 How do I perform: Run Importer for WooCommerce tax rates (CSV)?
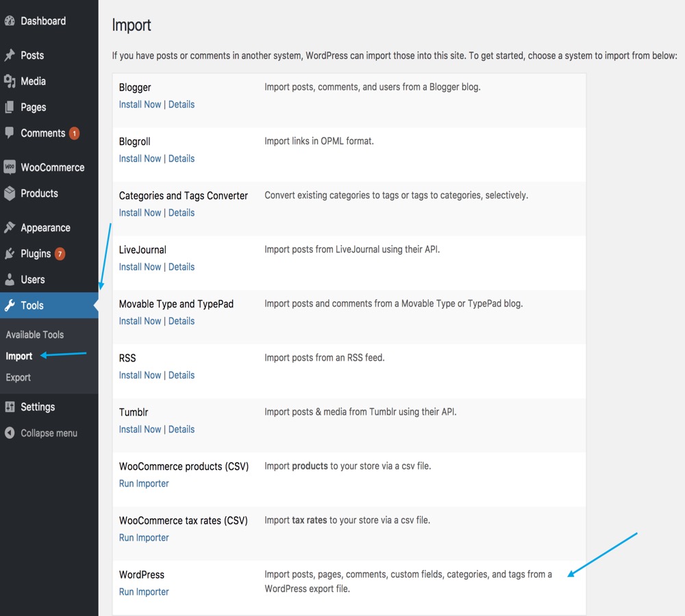coord(144,537)
